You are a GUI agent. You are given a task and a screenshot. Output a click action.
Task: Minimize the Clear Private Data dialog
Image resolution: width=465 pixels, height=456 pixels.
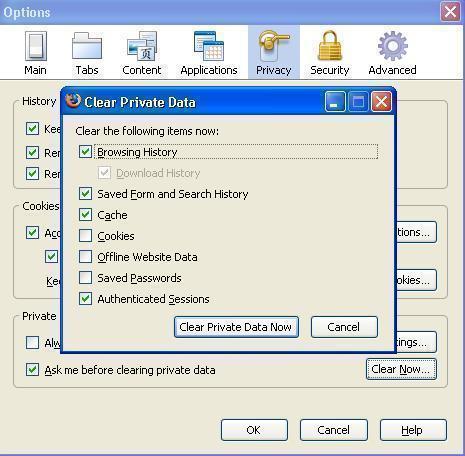click(335, 102)
